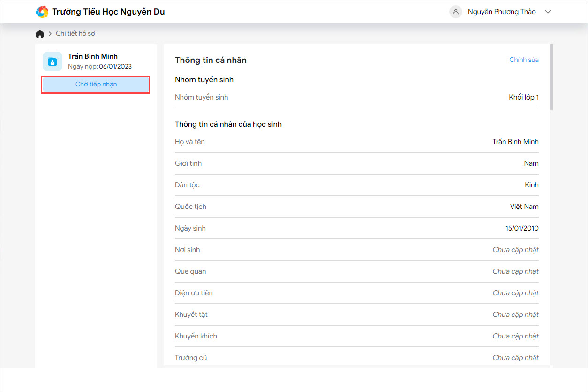The width and height of the screenshot is (588, 392).
Task: Click the student profile folder icon
Action: coord(53,61)
